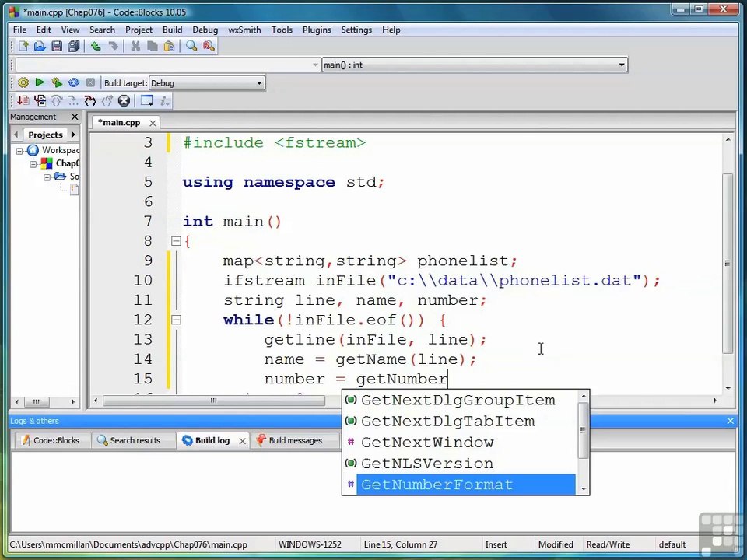Click the Next line debugger icon
Image resolution: width=747 pixels, height=560 pixels.
57,100
